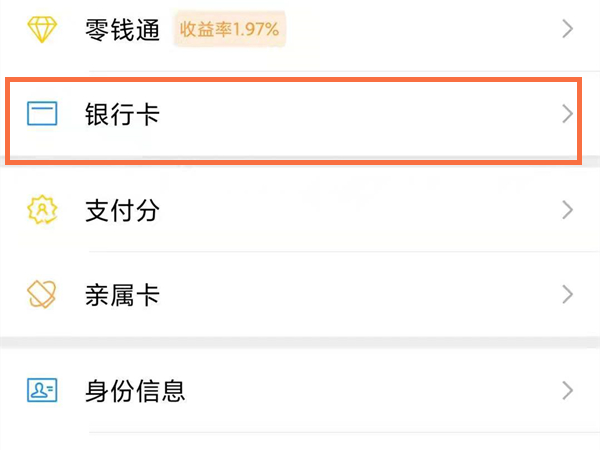The height and width of the screenshot is (450, 600).
Task: Click the chevron on the 银行卡 row
Action: (567, 114)
